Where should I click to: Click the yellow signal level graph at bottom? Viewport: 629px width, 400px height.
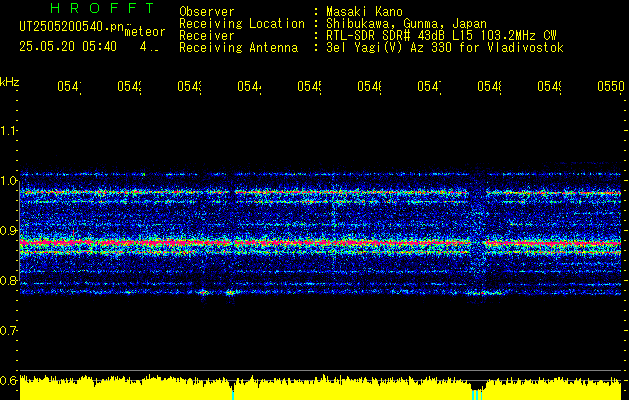click(320, 388)
